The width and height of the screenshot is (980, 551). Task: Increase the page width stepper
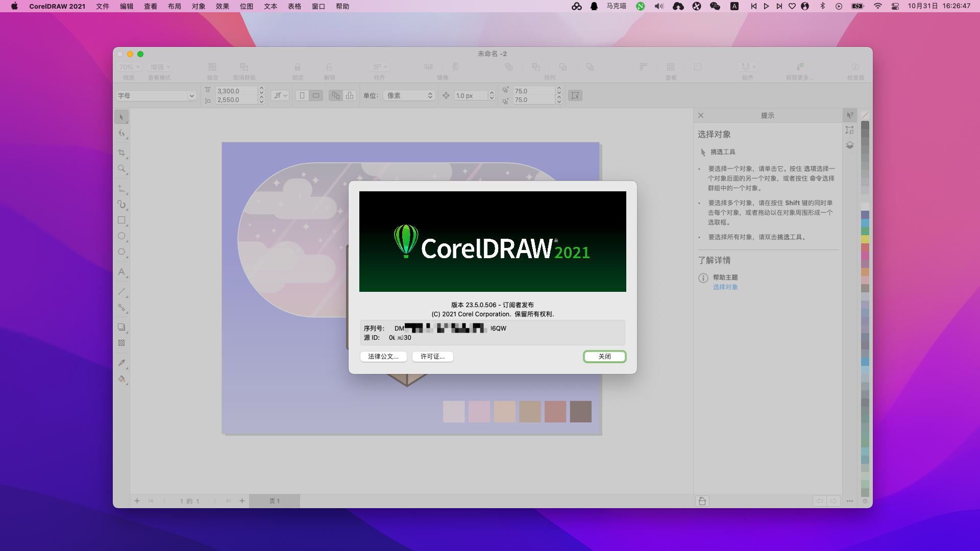click(261, 88)
